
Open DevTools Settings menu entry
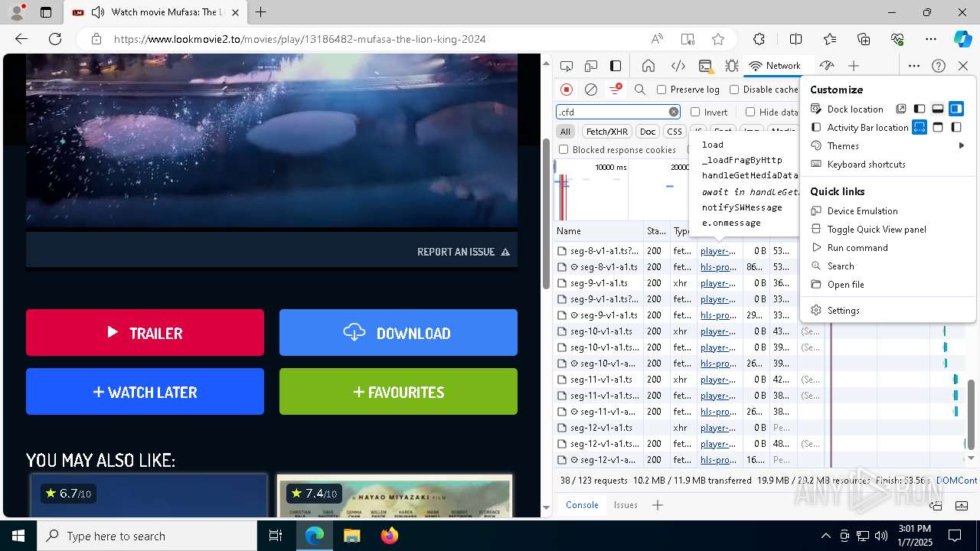888,310
